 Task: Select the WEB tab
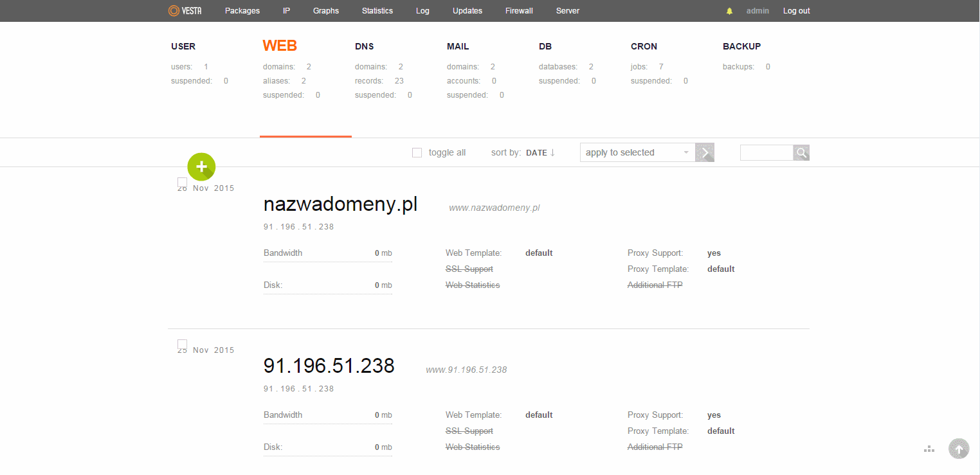click(x=280, y=46)
